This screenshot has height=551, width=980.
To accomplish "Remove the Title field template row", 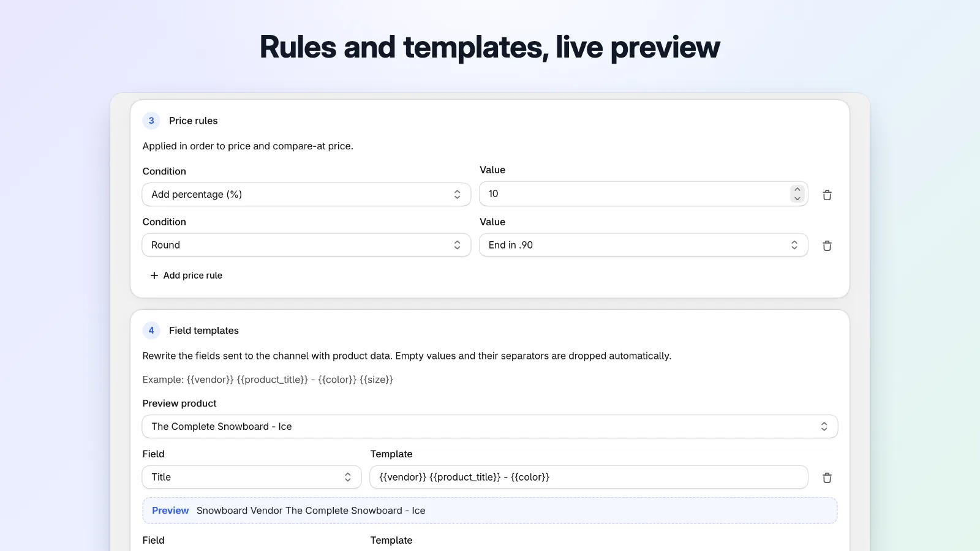I will pos(827,478).
